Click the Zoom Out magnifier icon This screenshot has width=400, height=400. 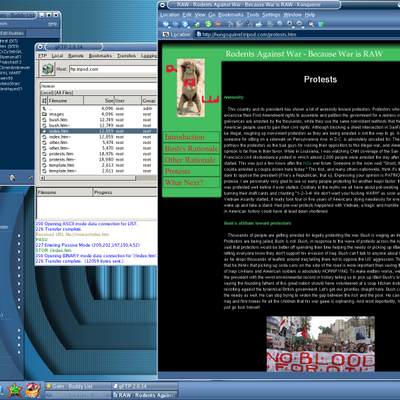coord(299,24)
